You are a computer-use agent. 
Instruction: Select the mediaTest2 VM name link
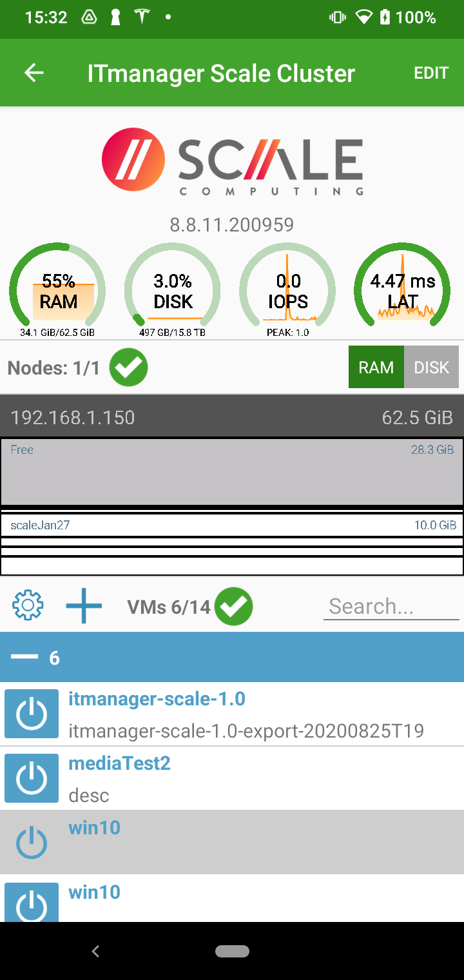coord(119,763)
